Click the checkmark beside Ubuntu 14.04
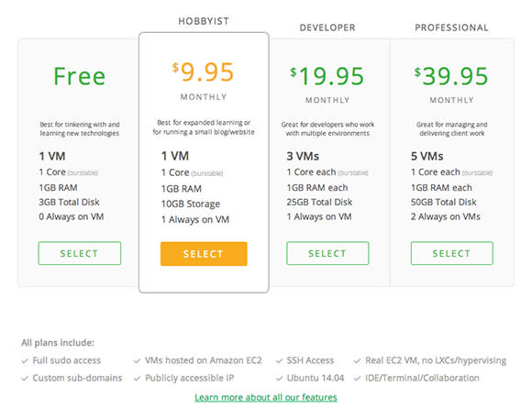 279,379
